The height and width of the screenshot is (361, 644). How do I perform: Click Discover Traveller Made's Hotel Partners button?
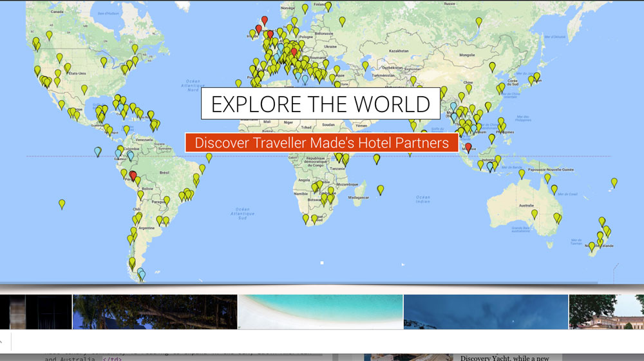tap(321, 142)
